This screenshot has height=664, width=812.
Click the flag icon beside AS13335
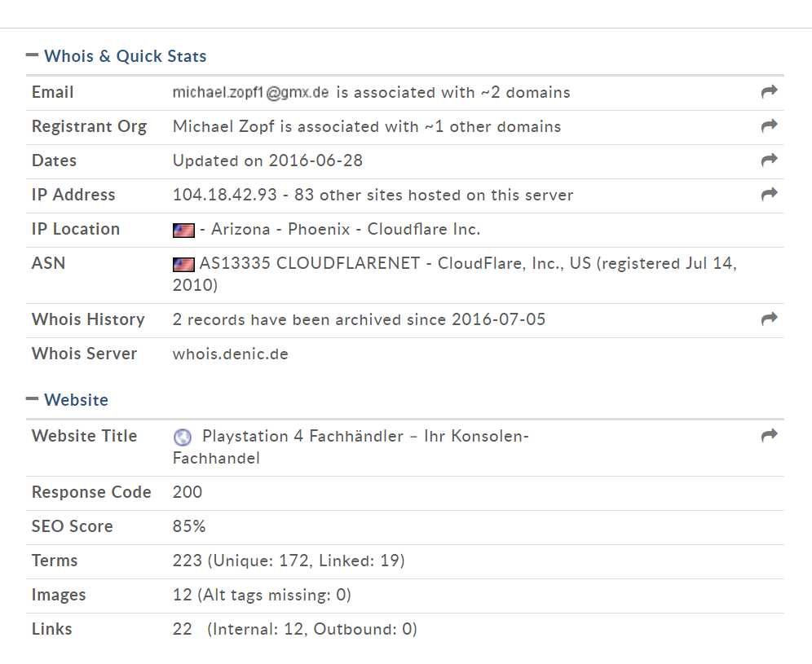(x=183, y=265)
